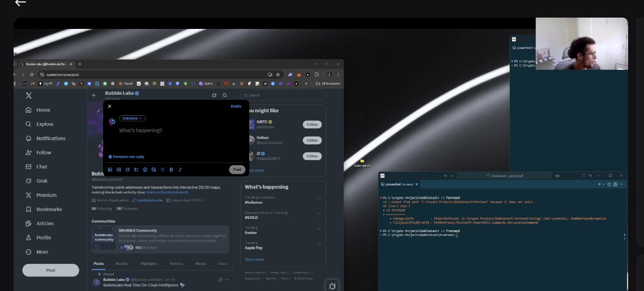Open floating Grok button bottom right
The image size is (644, 291).
tap(332, 286)
